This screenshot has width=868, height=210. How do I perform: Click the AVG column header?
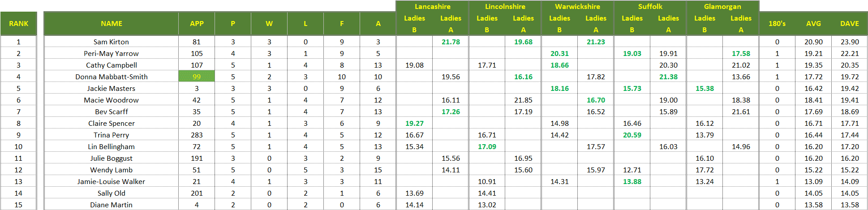pyautogui.click(x=813, y=24)
